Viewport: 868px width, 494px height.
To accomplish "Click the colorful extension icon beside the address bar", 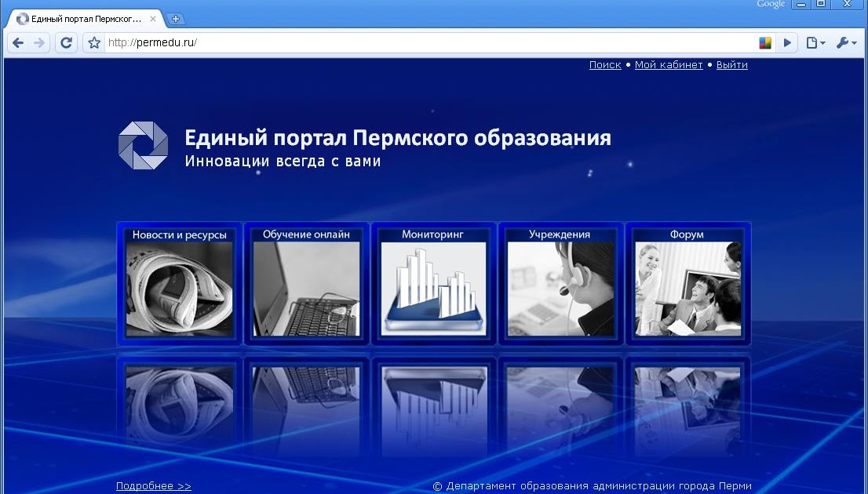I will [764, 42].
